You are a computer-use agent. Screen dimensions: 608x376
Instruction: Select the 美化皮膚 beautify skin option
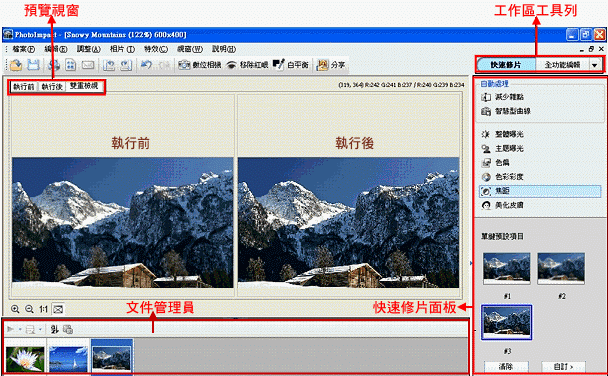[502, 205]
